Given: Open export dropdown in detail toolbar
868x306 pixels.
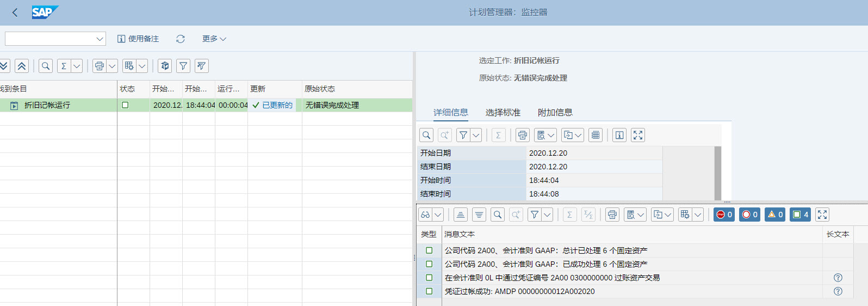Looking at the screenshot, I should pos(573,135).
